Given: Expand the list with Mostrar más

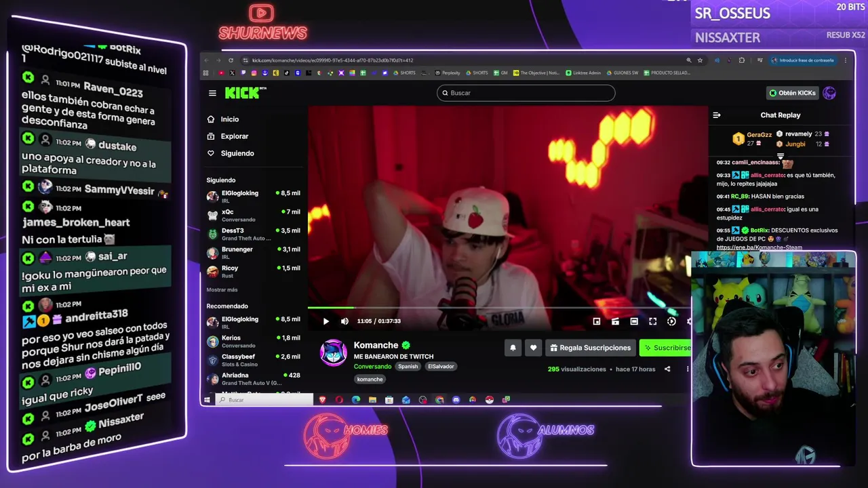Looking at the screenshot, I should [222, 289].
